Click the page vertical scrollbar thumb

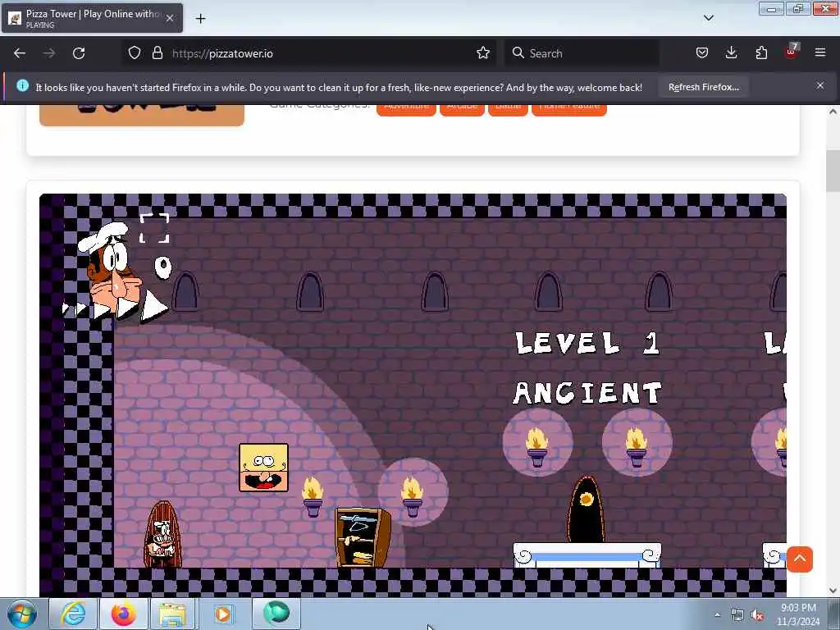point(833,171)
